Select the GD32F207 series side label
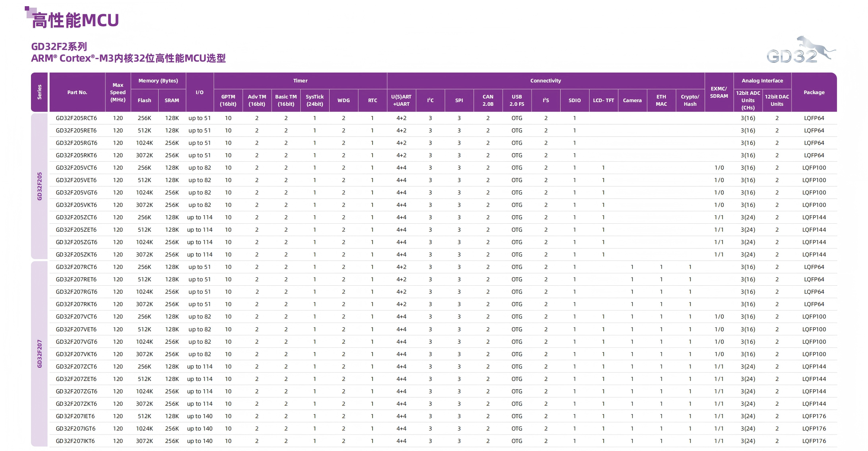The width and height of the screenshot is (868, 451). (39, 353)
